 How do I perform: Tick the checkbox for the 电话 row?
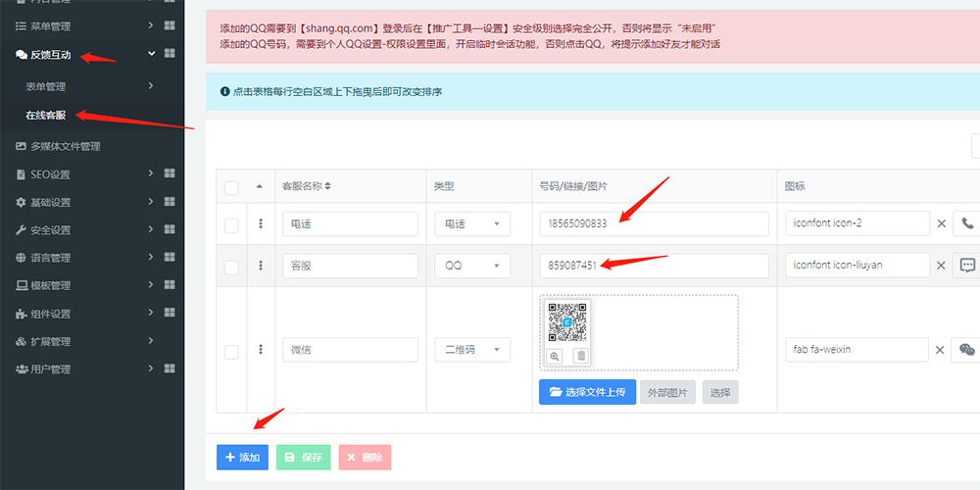[x=231, y=224]
